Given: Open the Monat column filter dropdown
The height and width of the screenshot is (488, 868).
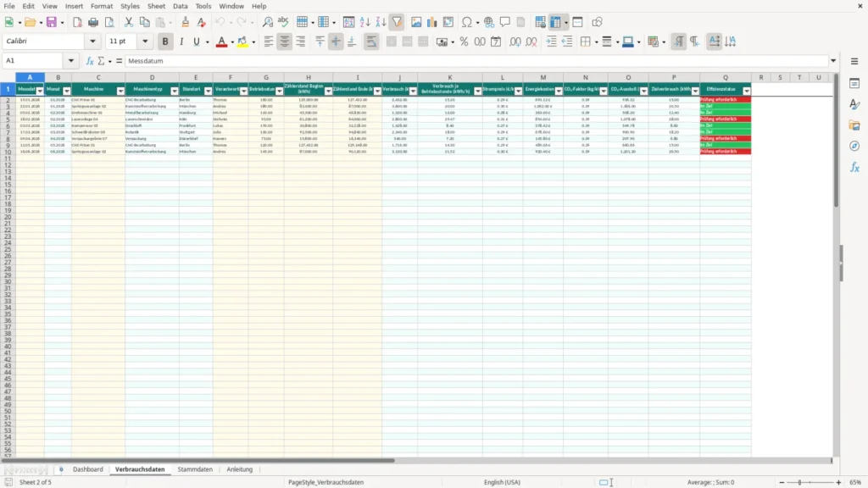Looking at the screenshot, I should (66, 91).
